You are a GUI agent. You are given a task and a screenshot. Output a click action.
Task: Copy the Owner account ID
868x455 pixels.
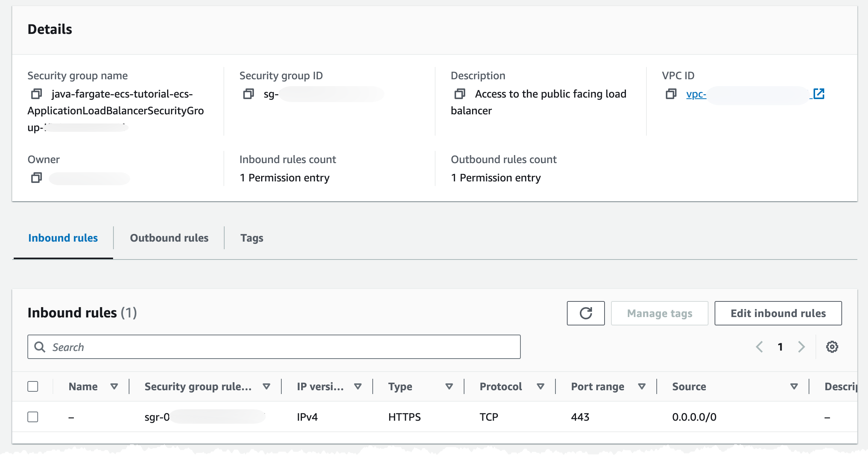tap(37, 178)
